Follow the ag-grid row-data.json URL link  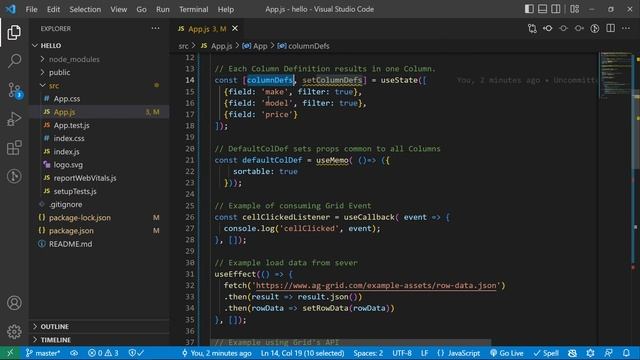[376, 285]
